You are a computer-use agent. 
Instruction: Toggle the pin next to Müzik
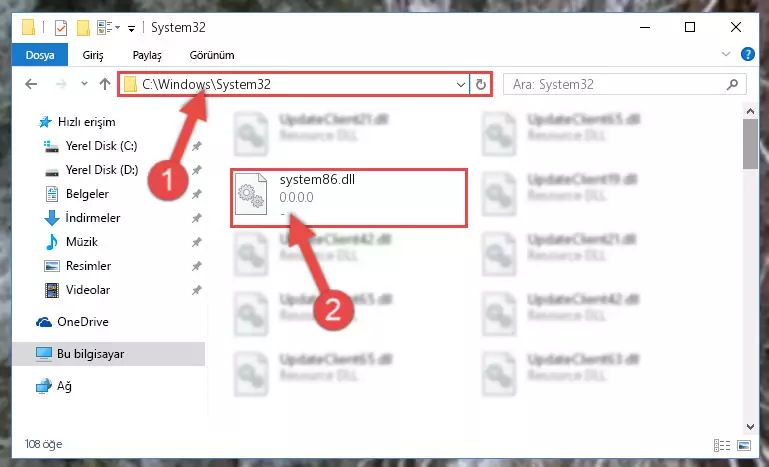197,242
